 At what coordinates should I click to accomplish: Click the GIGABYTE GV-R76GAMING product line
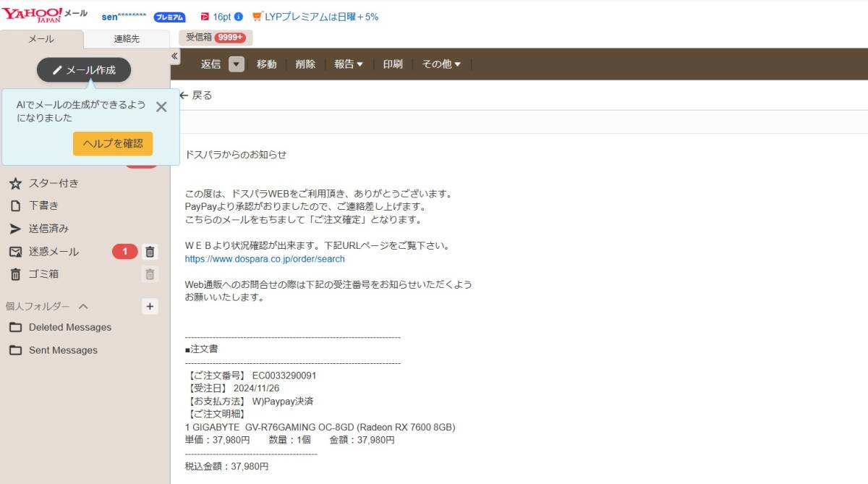pos(320,427)
